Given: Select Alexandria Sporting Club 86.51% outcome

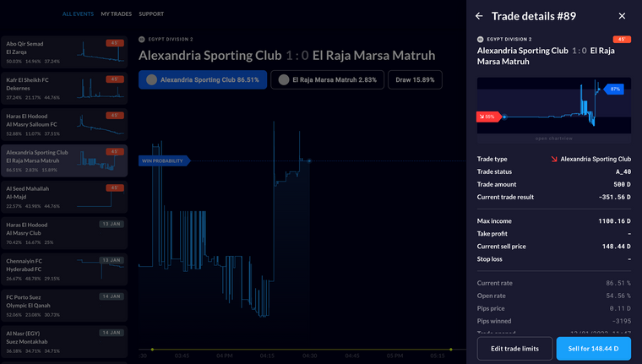Looking at the screenshot, I should click(203, 80).
